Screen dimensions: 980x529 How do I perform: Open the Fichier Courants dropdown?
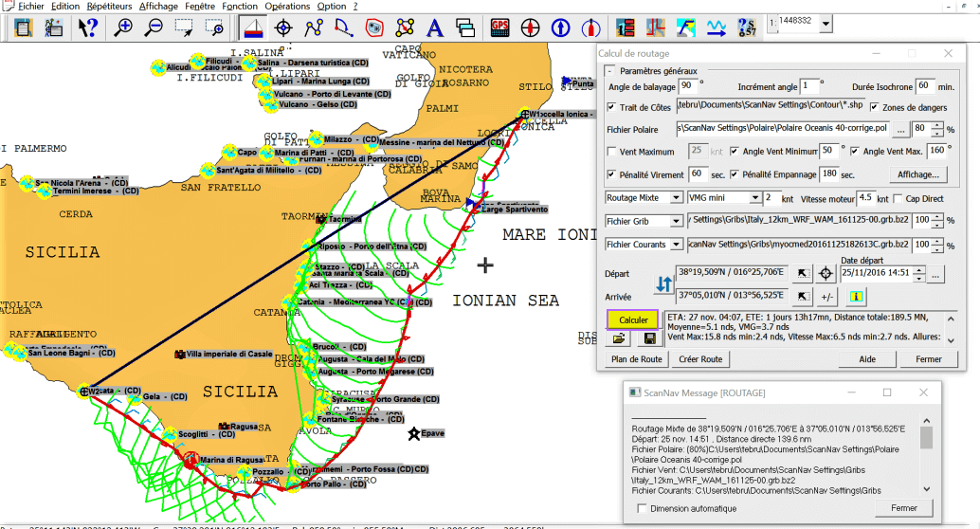(676, 245)
